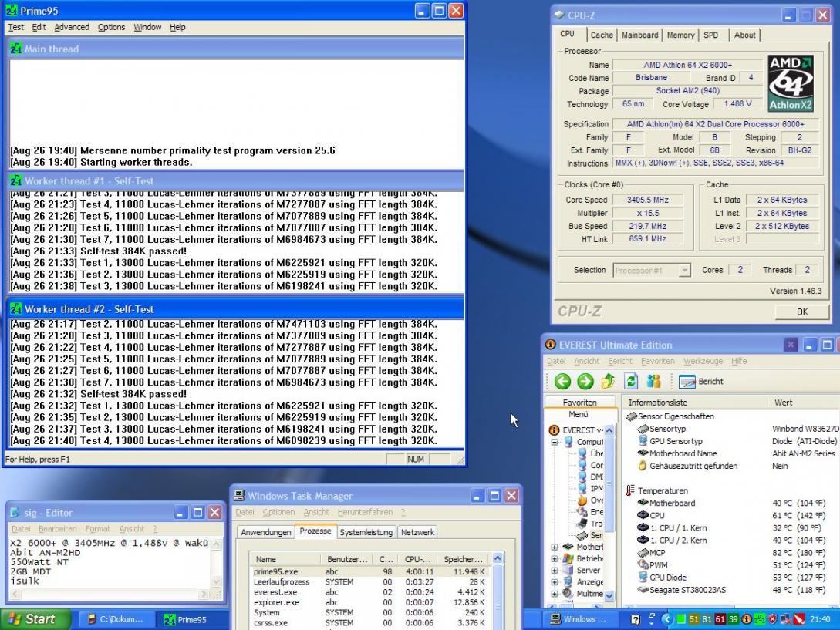Switch to the Cache tab in CPU-Z

[601, 35]
